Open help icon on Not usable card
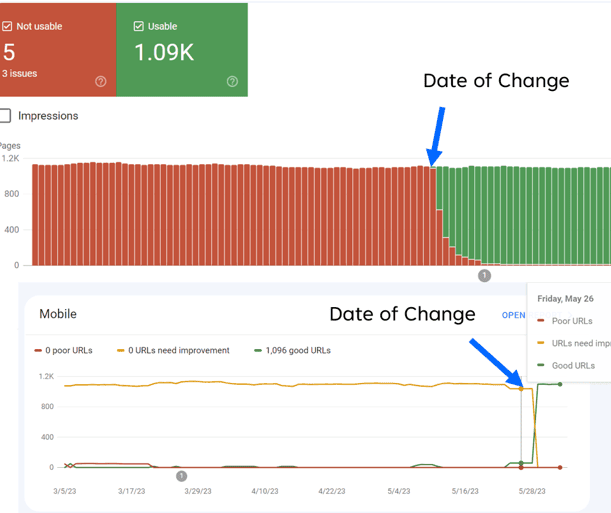This screenshot has height=513, width=611. pyautogui.click(x=101, y=81)
